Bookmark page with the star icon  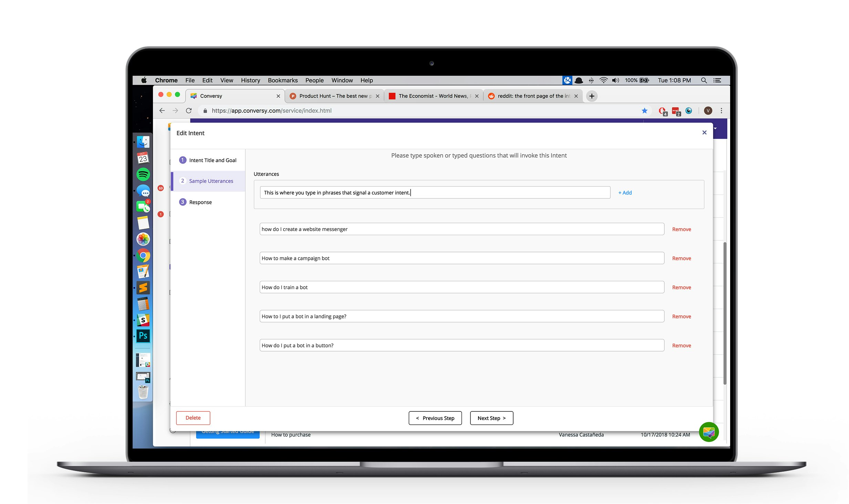coord(644,111)
